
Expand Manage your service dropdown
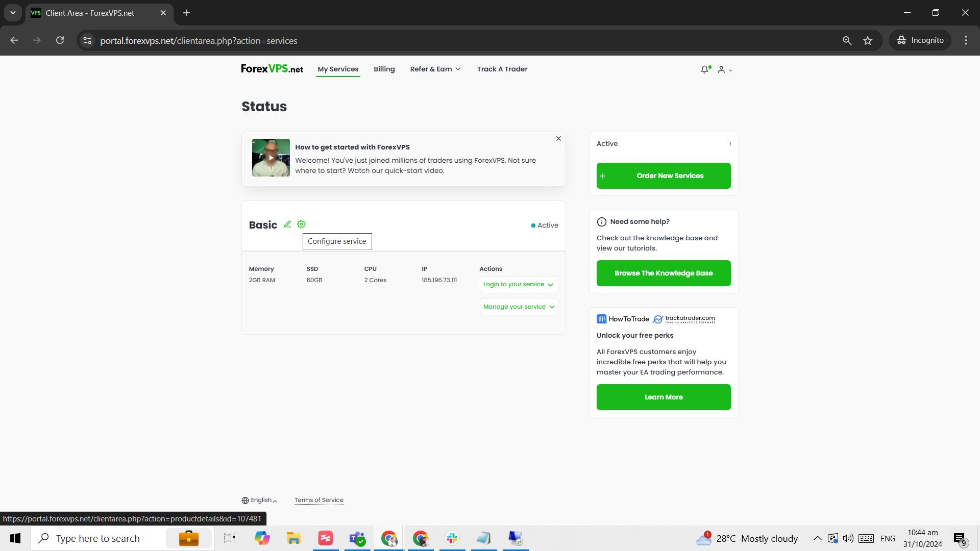click(x=519, y=307)
